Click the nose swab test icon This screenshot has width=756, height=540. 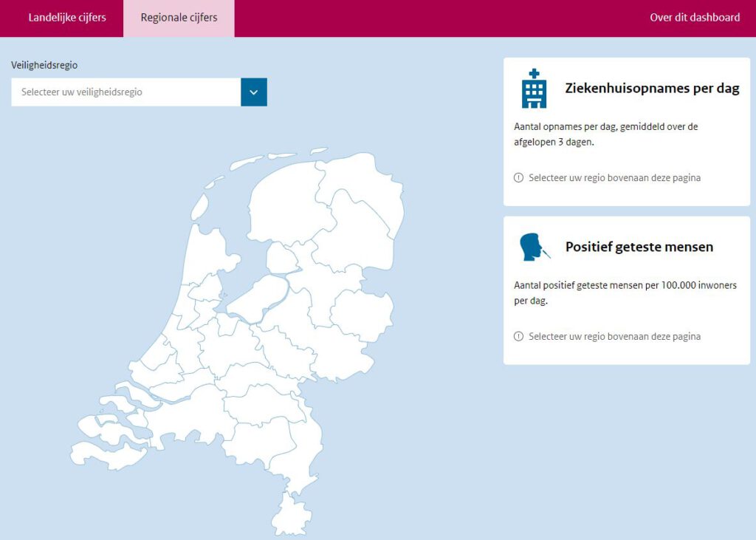pos(534,247)
